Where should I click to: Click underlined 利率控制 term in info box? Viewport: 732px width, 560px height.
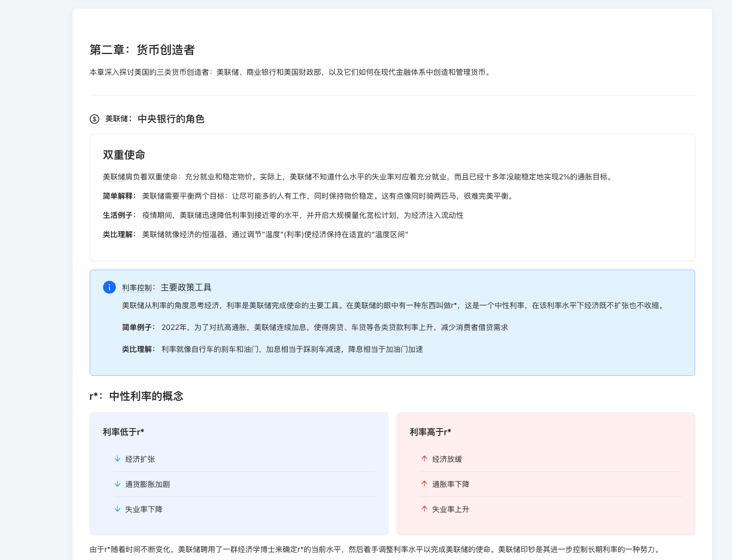pos(137,288)
